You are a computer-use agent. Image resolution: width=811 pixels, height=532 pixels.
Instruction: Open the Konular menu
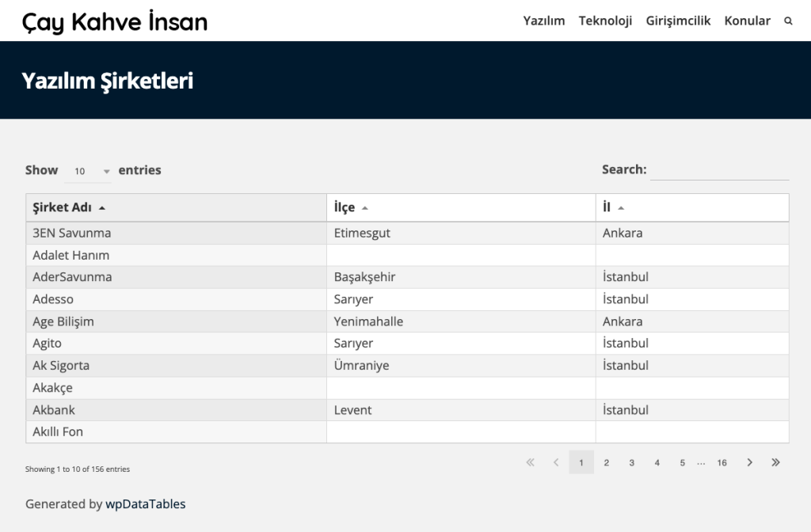[x=747, y=21]
